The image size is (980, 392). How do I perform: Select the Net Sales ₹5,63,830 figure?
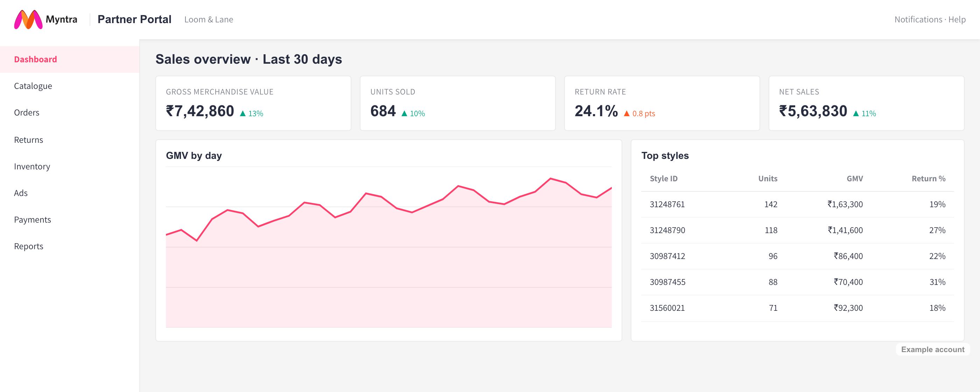coord(813,111)
